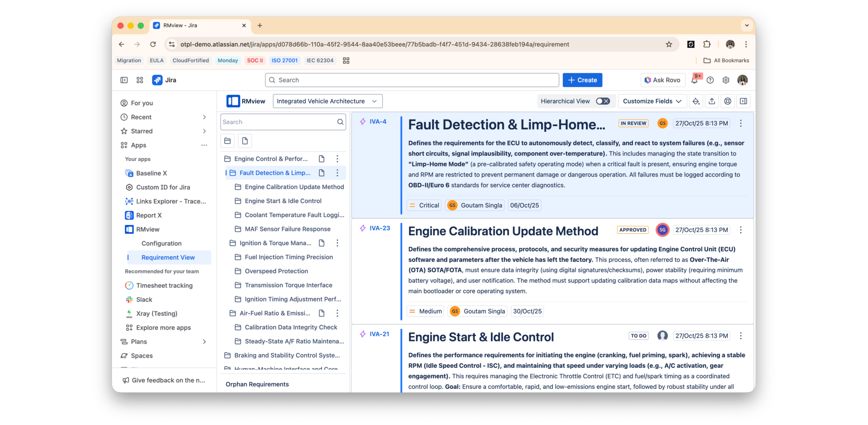The height and width of the screenshot is (425, 868).
Task: Click the new document icon beside the folder icon
Action: coord(244,141)
